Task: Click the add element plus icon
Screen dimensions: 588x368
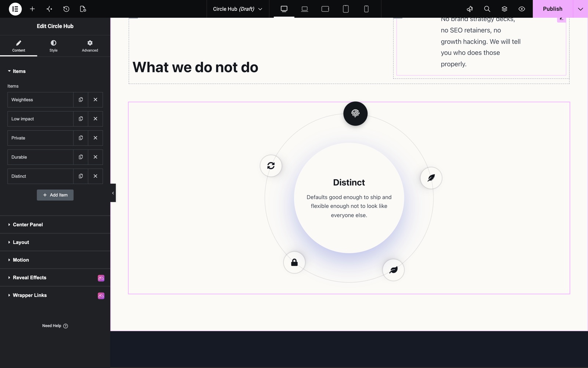Action: pyautogui.click(x=32, y=9)
